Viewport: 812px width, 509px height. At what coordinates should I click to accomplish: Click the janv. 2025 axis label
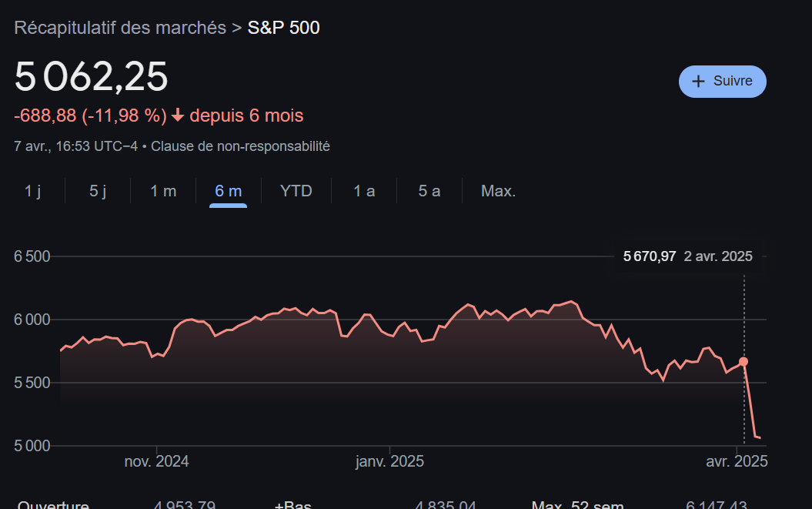pos(390,461)
